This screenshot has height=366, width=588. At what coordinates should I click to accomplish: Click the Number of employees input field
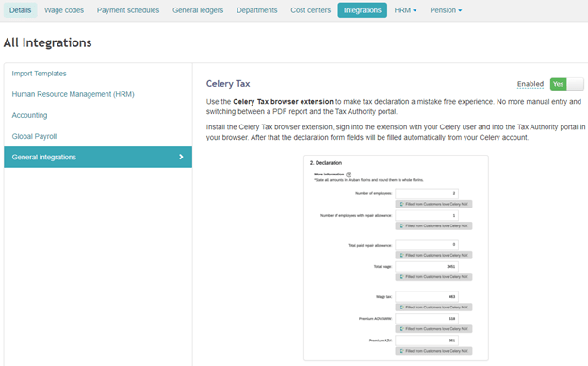pyautogui.click(x=427, y=193)
